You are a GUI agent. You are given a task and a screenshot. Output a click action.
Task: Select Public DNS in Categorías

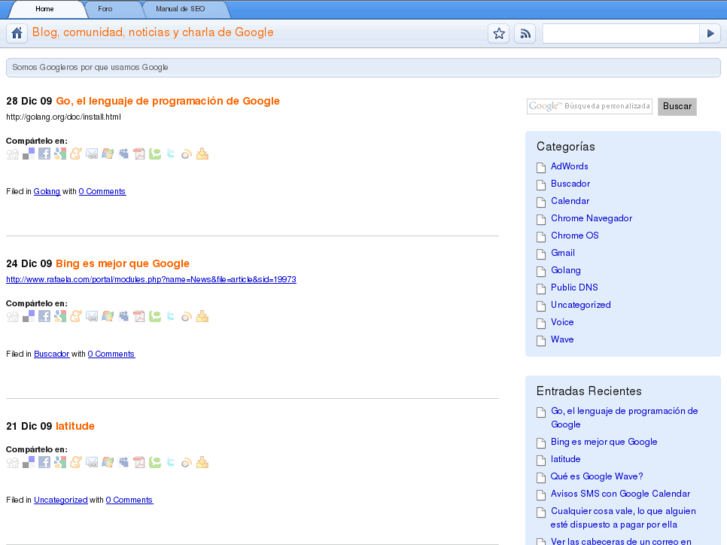tap(574, 288)
